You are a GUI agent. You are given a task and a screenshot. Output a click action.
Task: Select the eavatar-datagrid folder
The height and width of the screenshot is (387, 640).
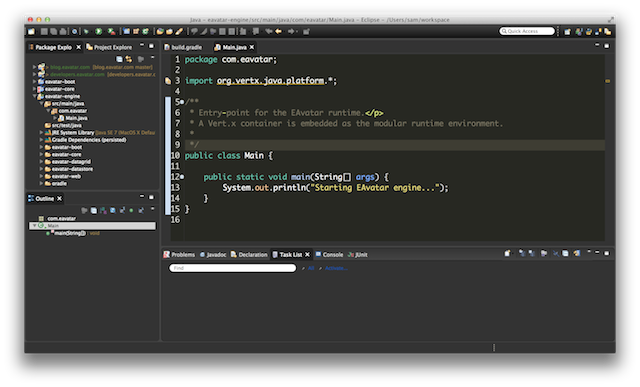click(71, 162)
